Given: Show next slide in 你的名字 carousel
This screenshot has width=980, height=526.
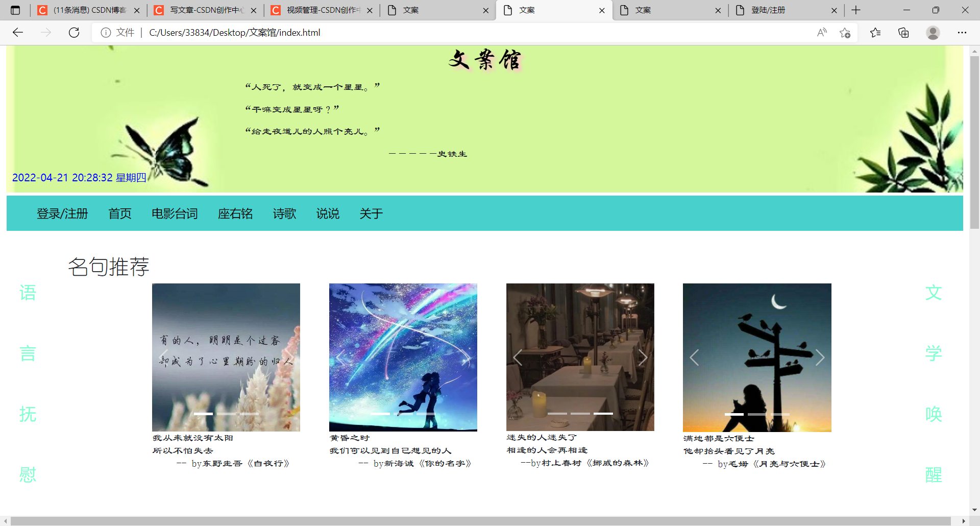Looking at the screenshot, I should (466, 357).
